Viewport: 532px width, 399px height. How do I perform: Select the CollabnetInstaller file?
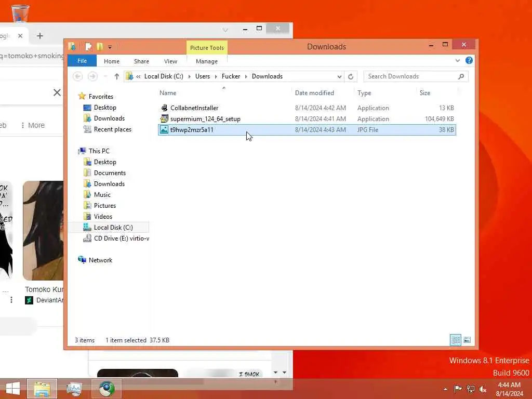click(307, 108)
